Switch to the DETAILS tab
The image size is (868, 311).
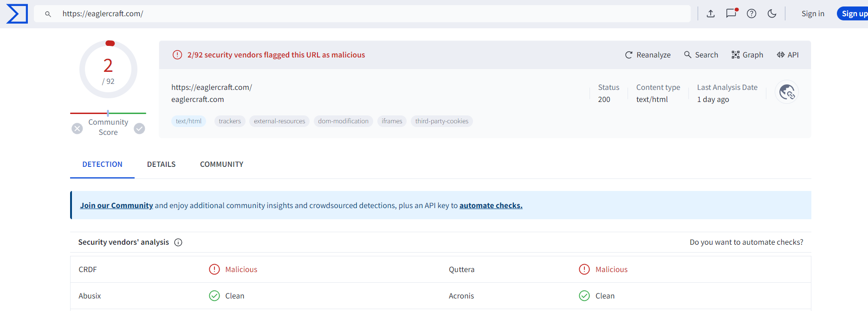[x=161, y=165]
